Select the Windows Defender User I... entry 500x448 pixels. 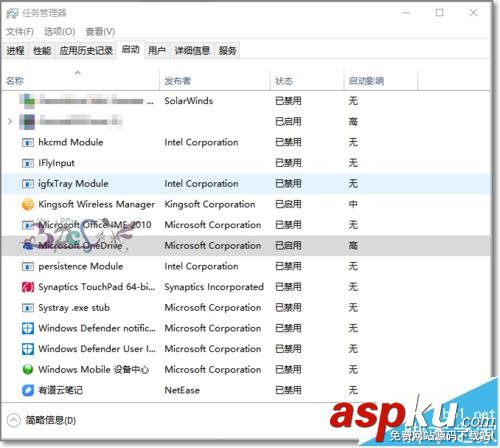[246, 349]
